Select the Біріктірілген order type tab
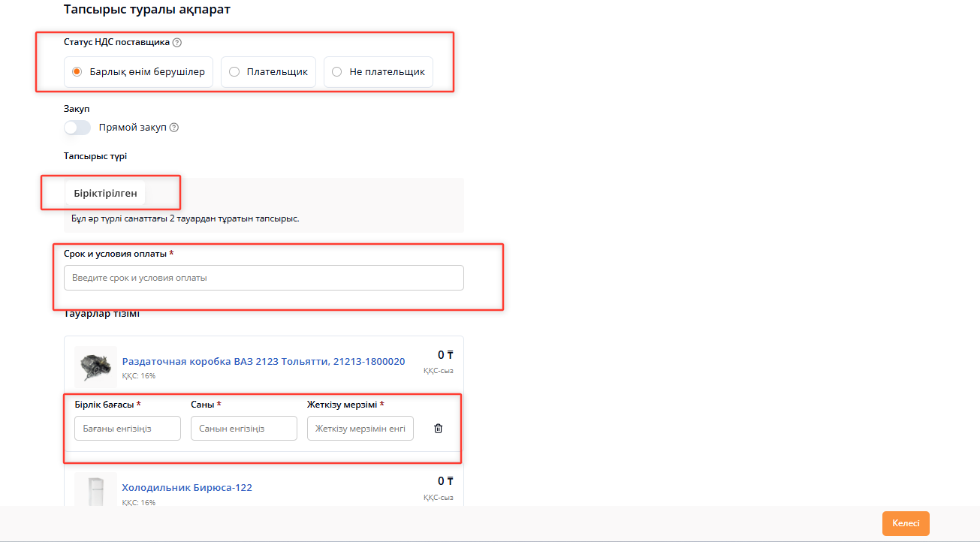Screen dimensions: 980x542 [x=105, y=193]
